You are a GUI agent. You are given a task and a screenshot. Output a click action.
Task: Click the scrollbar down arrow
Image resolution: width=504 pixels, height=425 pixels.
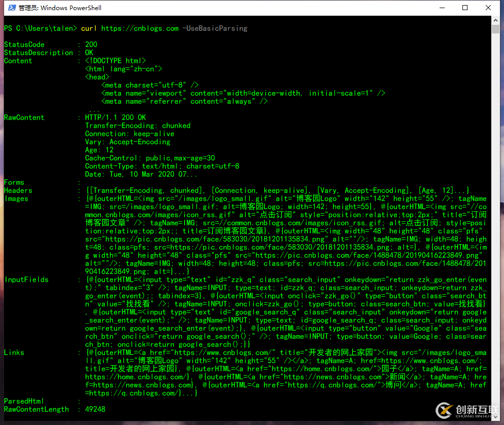point(495,417)
